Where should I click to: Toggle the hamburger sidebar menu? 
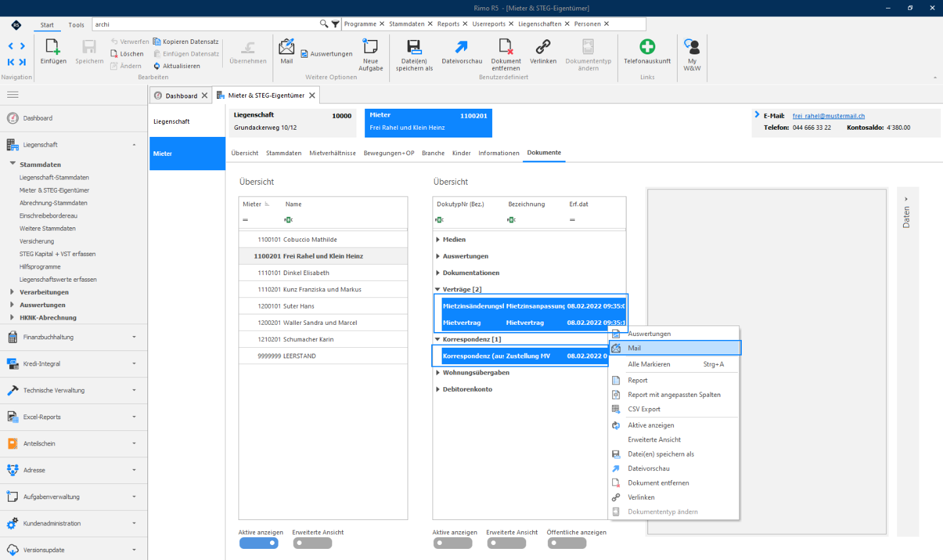coord(12,95)
